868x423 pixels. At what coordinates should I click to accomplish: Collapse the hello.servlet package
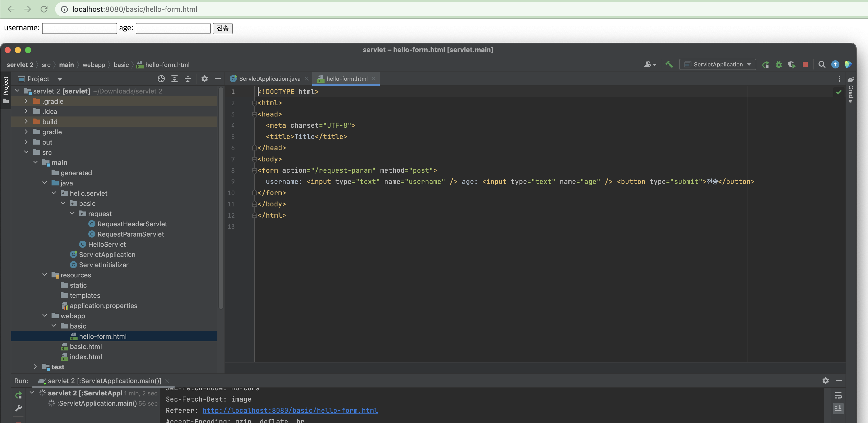click(x=54, y=193)
